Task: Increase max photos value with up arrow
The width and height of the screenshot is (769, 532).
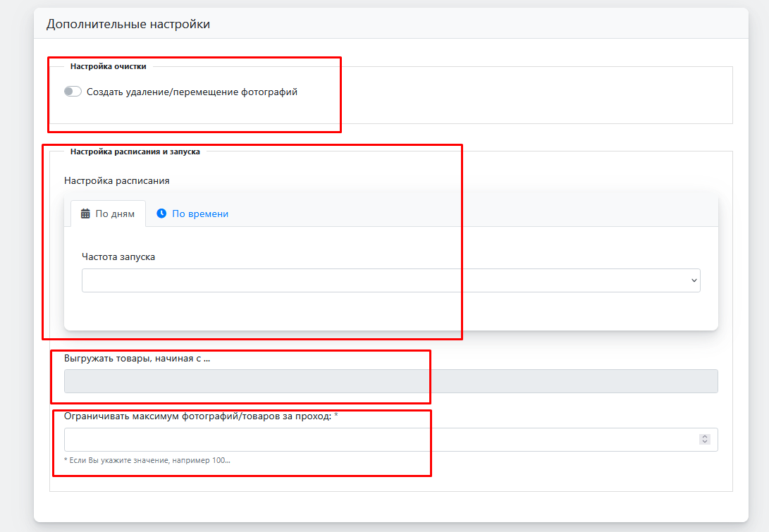Action: coord(704,436)
